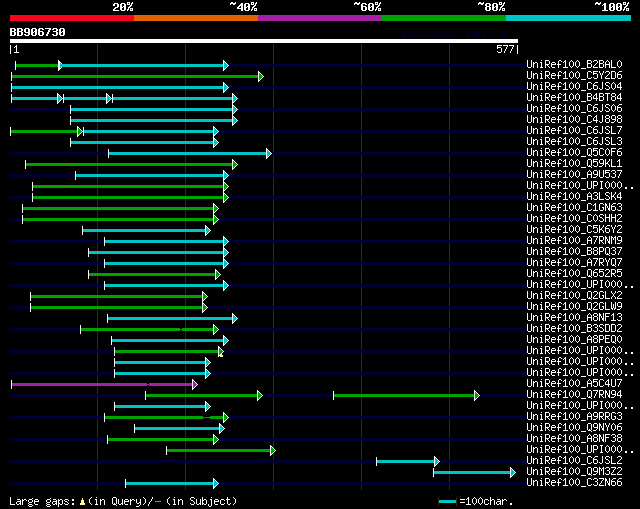Image resolution: width=640 pixels, height=509 pixels.
Task: Click the purple arrowhead ending the A5C4U7 alignment
Action: (195, 384)
